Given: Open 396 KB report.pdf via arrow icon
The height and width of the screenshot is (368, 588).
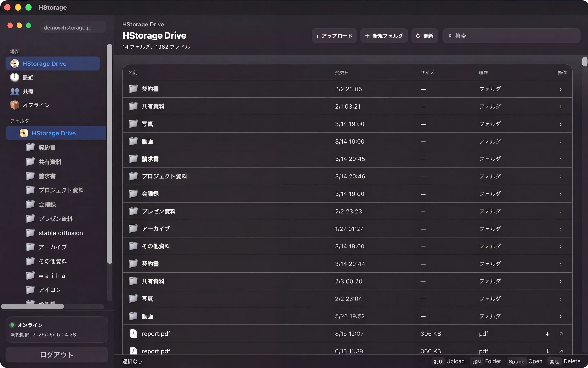Looking at the screenshot, I should point(561,334).
